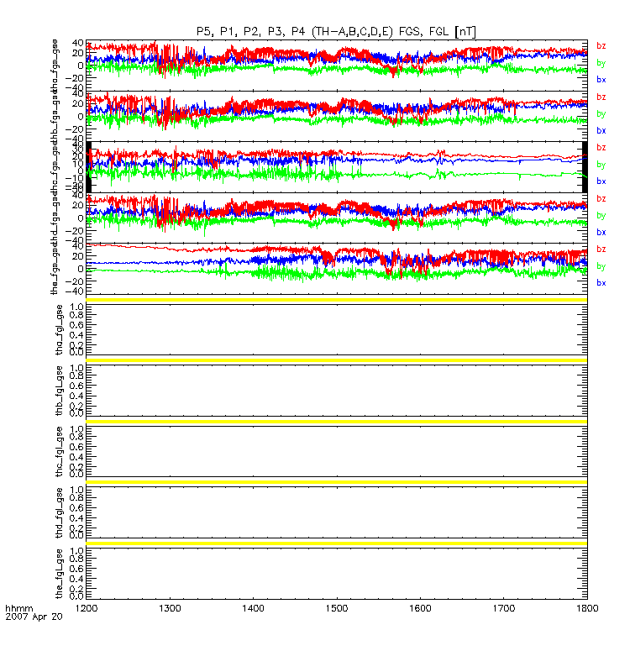Select the 1600 time axis label
Screen dimensions: 630x672
point(420,608)
